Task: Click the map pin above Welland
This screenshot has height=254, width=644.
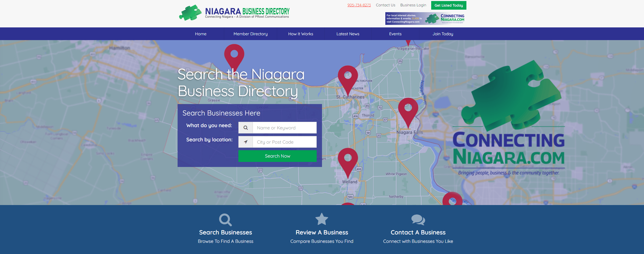Action: (x=348, y=163)
